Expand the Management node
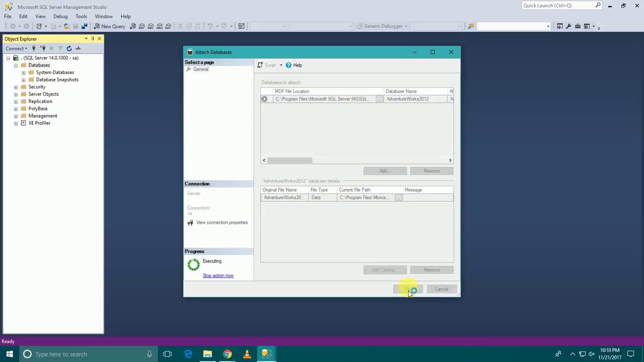The height and width of the screenshot is (362, 644). pyautogui.click(x=16, y=116)
